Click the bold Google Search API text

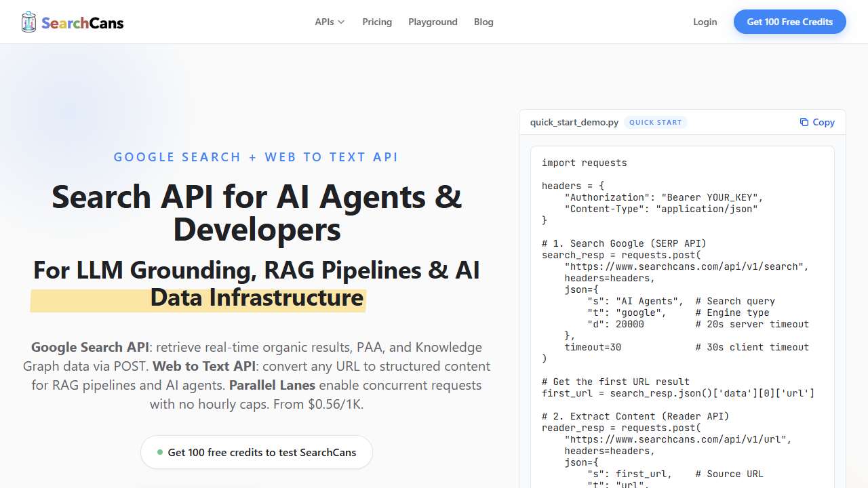(x=90, y=347)
